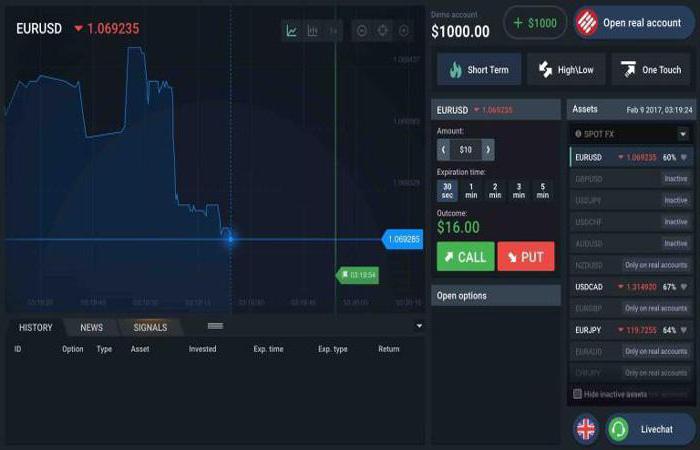
Task: Click the inactive USDJPY asset row
Action: click(x=631, y=200)
